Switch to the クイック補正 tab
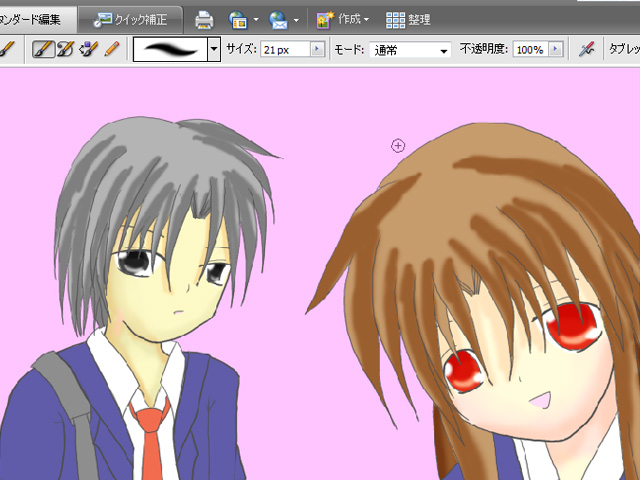Screen dimensions: 640x480 pyautogui.click(x=130, y=20)
